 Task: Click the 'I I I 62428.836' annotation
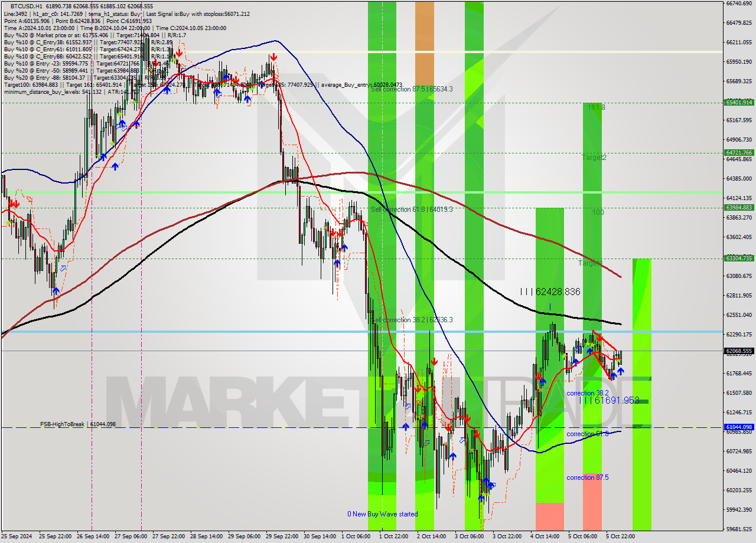(x=550, y=292)
